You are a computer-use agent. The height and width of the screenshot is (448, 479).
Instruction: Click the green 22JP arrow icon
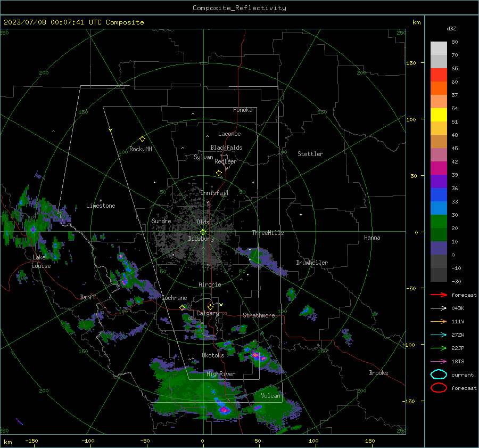point(439,348)
